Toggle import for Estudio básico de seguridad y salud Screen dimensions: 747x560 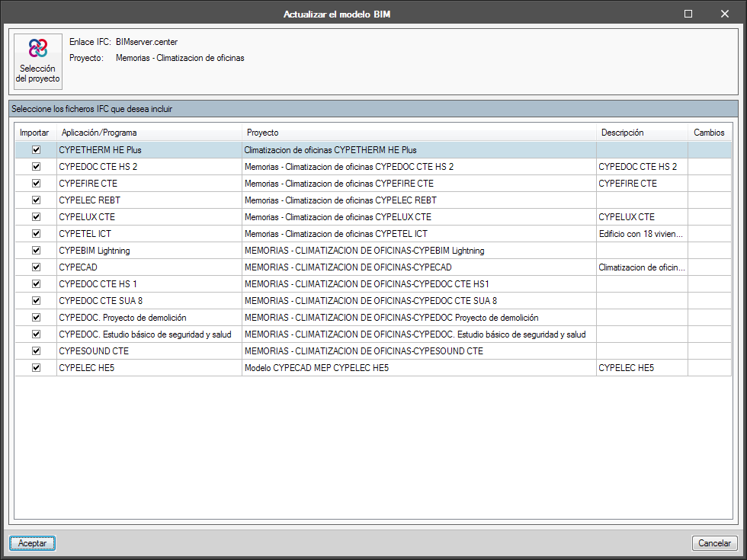pyautogui.click(x=37, y=334)
